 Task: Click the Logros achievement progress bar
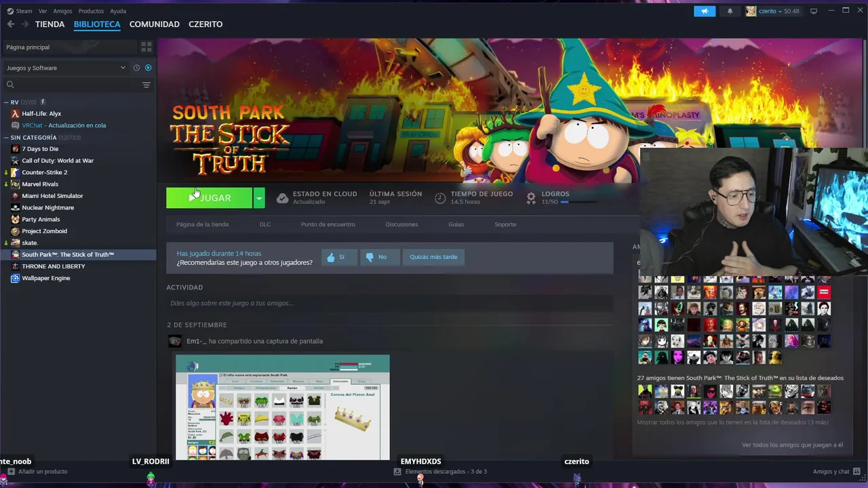tap(578, 202)
